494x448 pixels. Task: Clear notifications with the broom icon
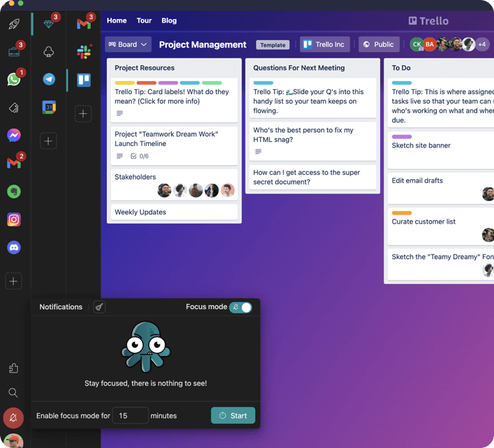[99, 307]
